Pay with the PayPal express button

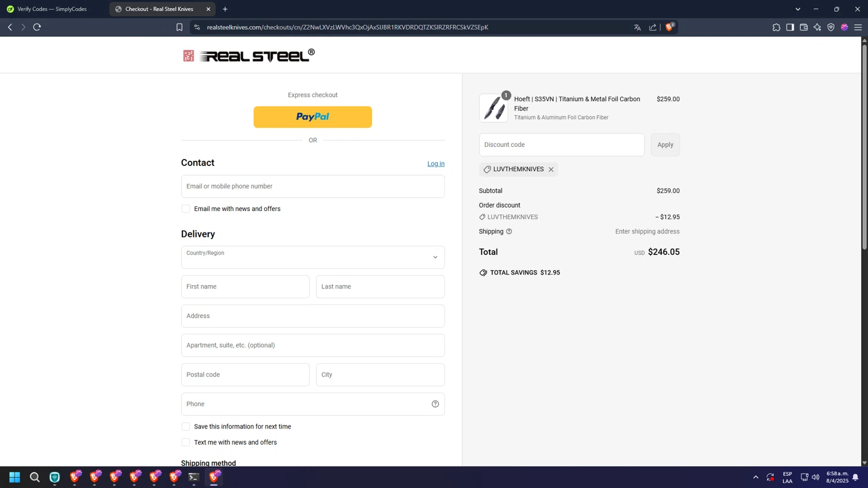312,117
